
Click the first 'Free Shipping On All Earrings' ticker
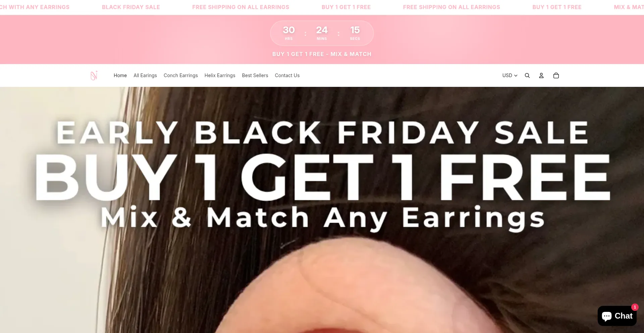point(240,7)
